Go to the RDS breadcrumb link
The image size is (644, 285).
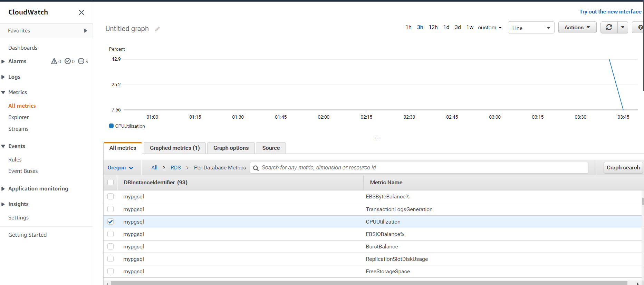[176, 168]
